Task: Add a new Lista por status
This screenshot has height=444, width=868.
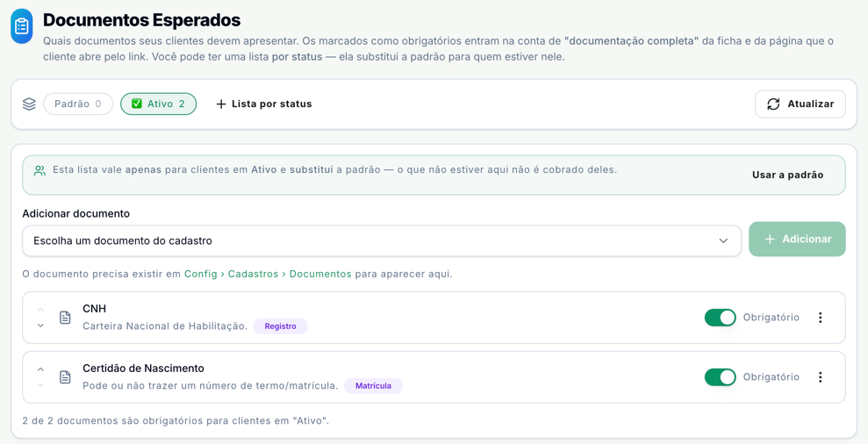Action: 264,104
